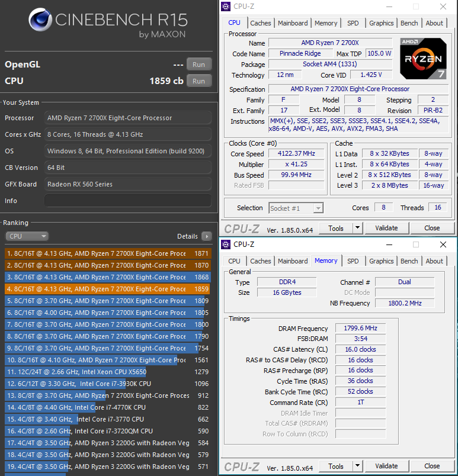The height and width of the screenshot is (476, 458).
Task: Select ranking entry 2 scoring 1870
Action: [108, 265]
